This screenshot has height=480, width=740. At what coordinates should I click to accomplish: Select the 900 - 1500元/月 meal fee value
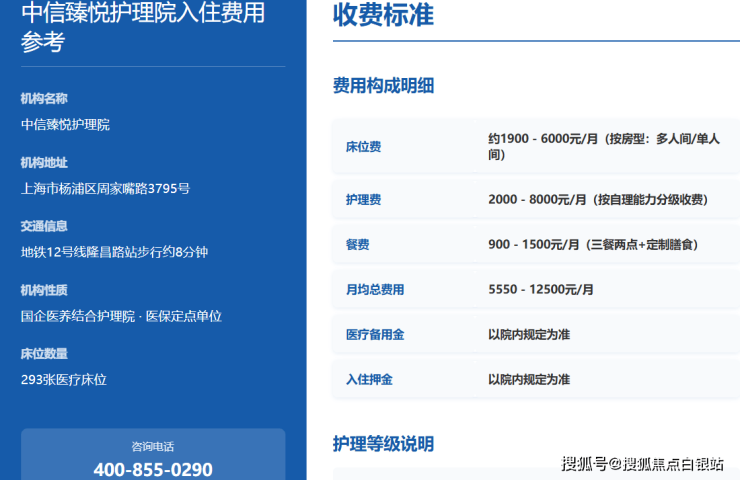[x=593, y=244]
